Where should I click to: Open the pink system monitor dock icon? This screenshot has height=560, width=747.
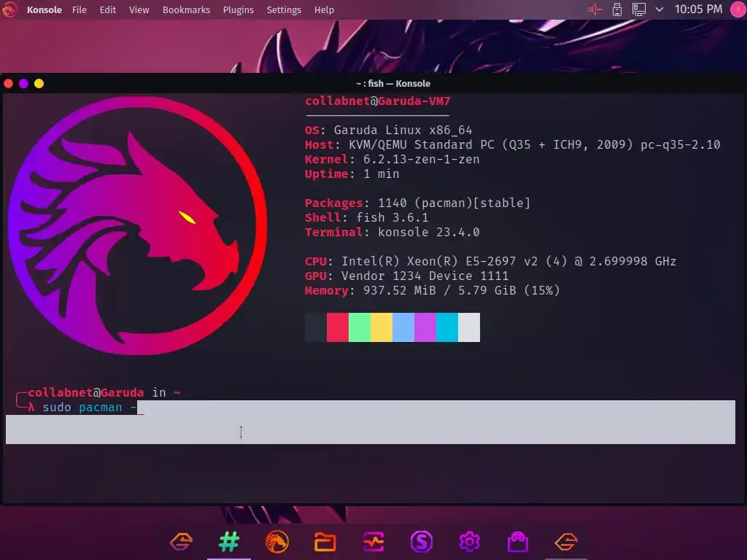pos(373,542)
